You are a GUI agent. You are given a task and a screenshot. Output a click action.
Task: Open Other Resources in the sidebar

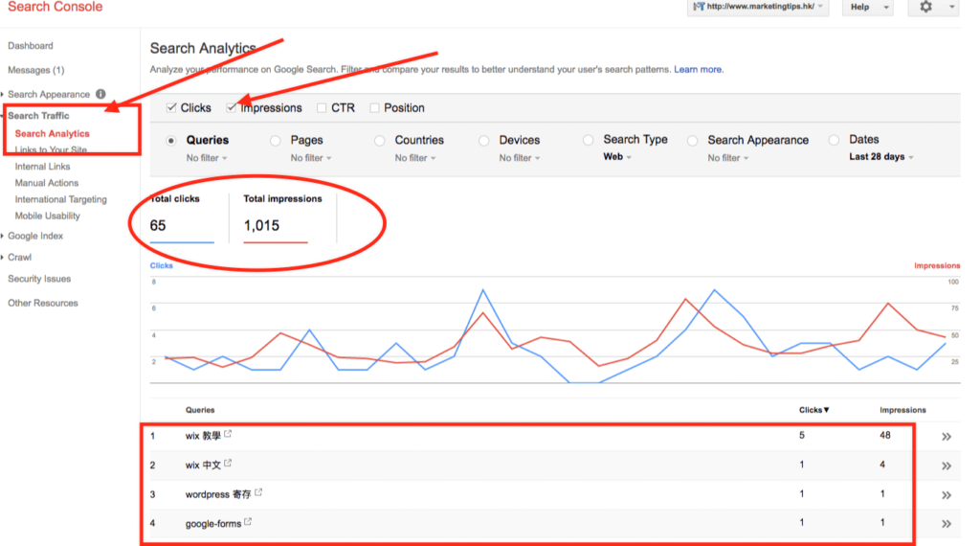(x=42, y=303)
